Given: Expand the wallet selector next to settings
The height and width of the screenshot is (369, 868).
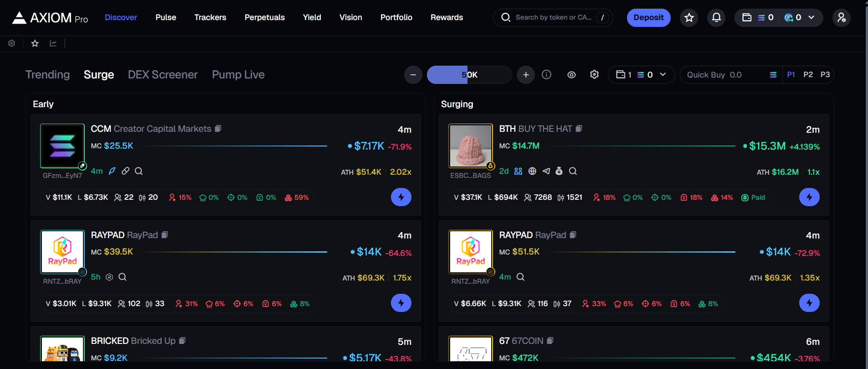Looking at the screenshot, I should tap(641, 75).
